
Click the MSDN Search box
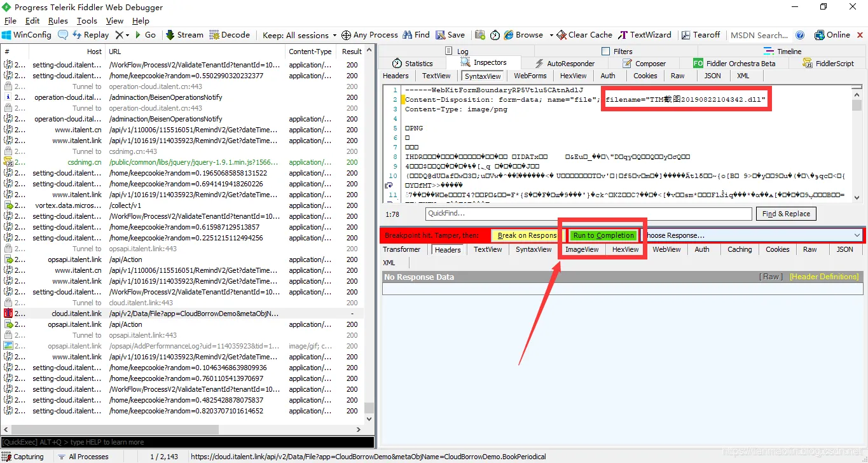click(x=759, y=35)
